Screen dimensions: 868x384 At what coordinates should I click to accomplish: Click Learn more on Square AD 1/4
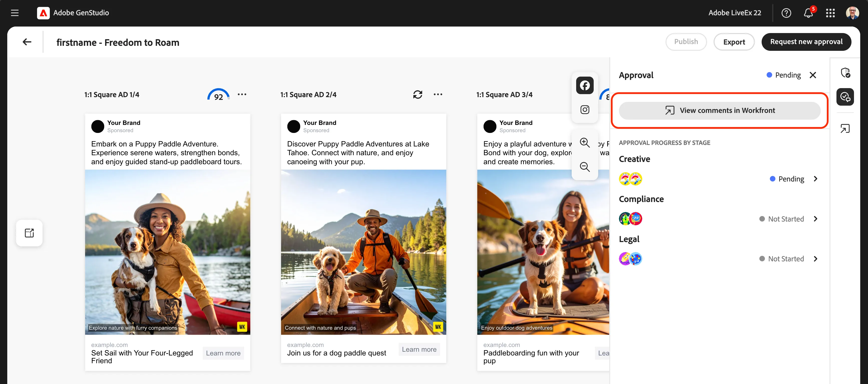pyautogui.click(x=223, y=353)
